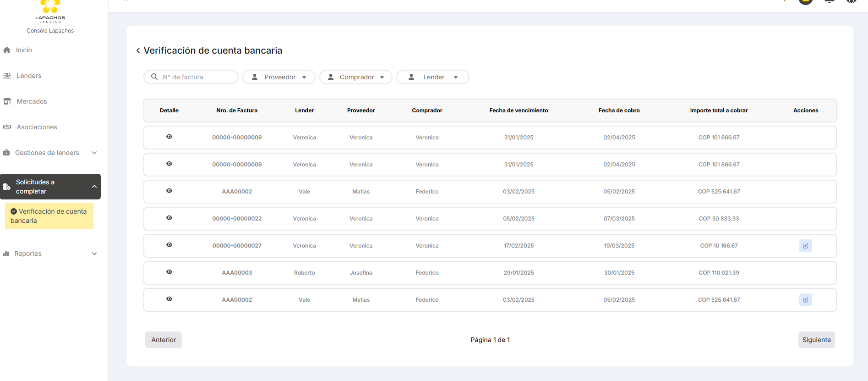The image size is (868, 381).
Task: Open the Comprador filter dropdown
Action: 355,77
